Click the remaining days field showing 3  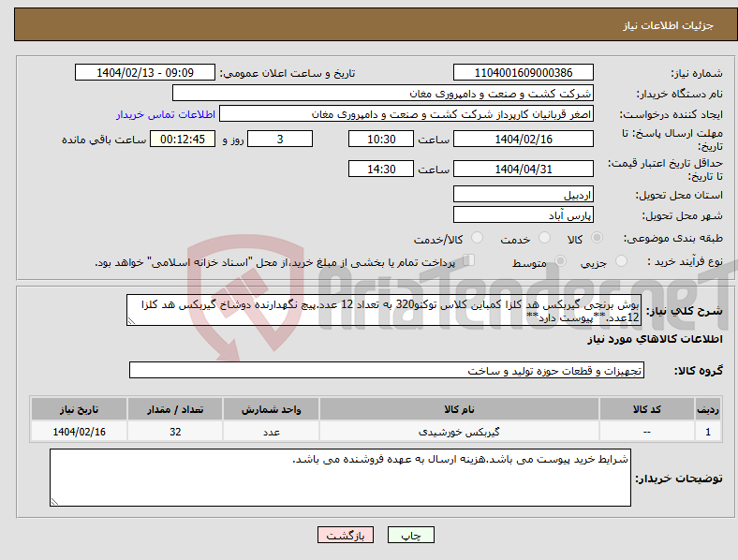click(280, 139)
